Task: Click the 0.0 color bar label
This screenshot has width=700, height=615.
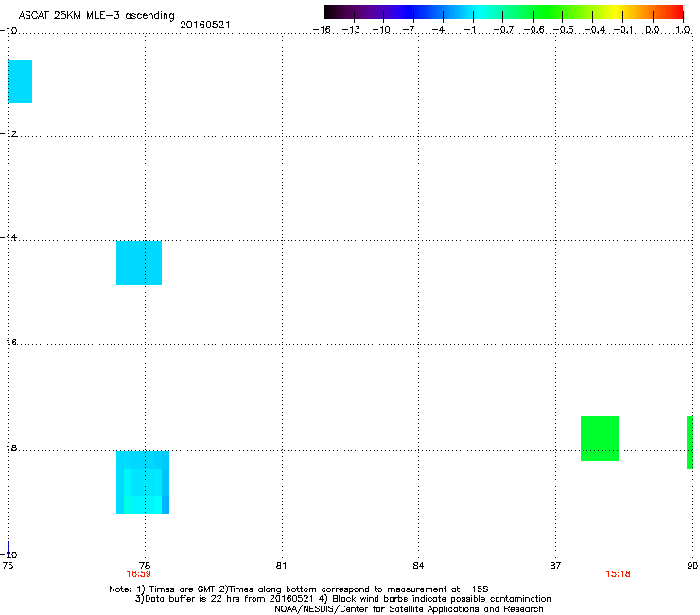Action: 653,30
